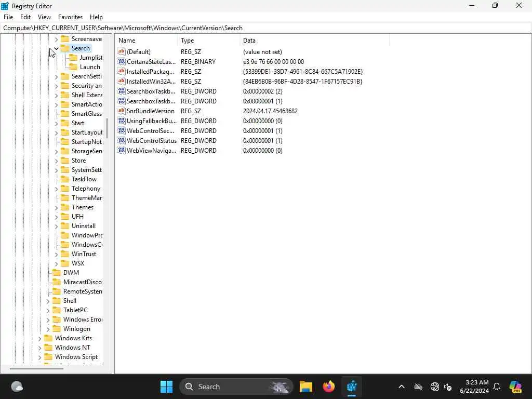Click the UsingFallbackBu... DWORD icon
The image size is (532, 399).
[122, 121]
